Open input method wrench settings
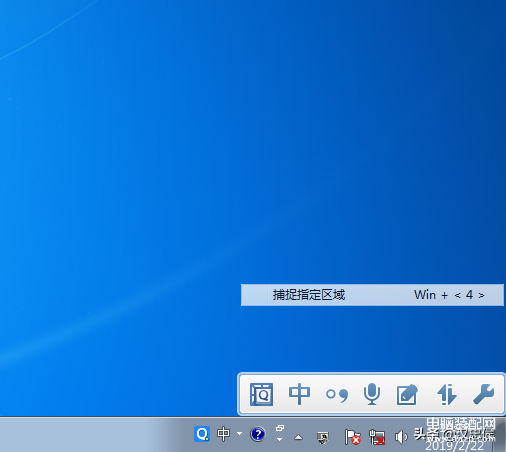506x452 pixels. [483, 394]
